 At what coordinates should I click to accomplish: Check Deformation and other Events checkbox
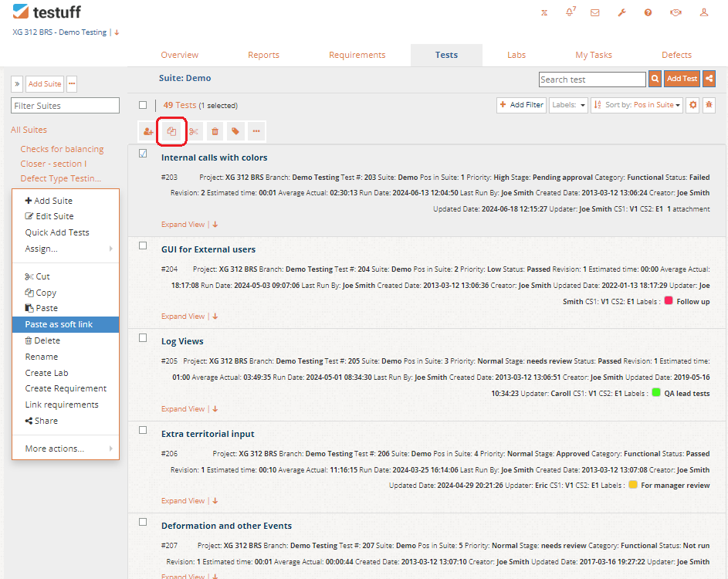coord(143,522)
